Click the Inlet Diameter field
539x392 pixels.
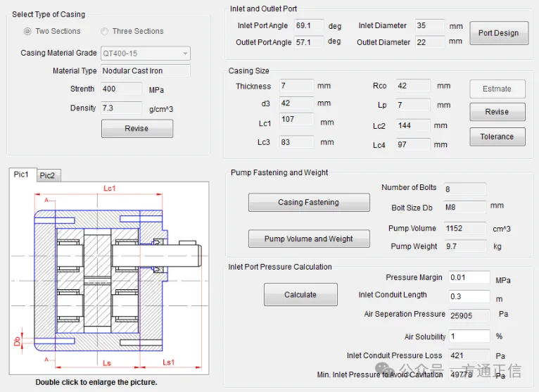[x=429, y=25]
